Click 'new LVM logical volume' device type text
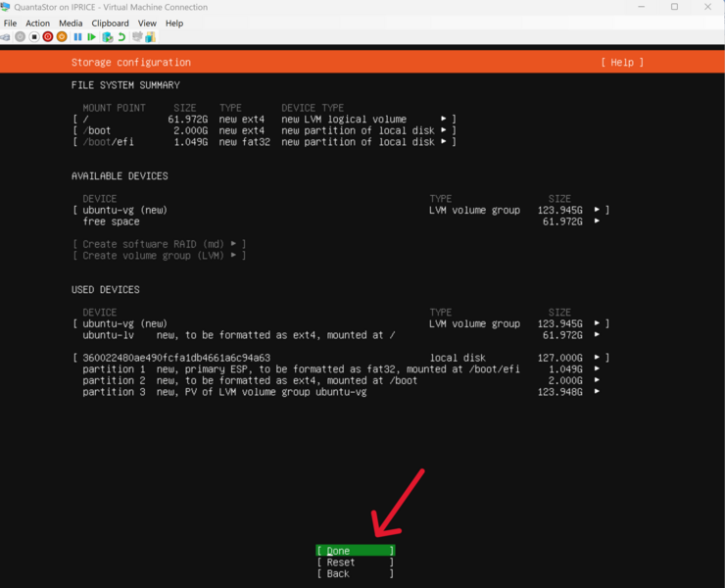 344,120
